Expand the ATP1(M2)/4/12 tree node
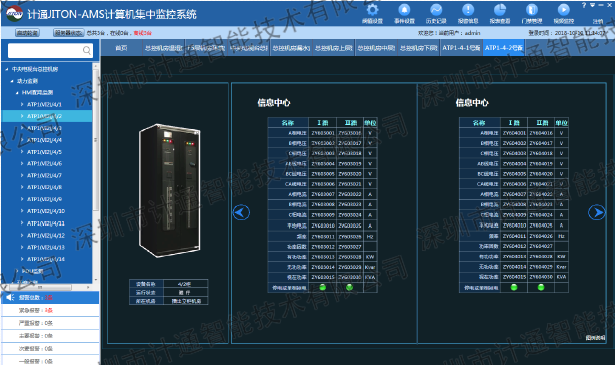This screenshot has width=615, height=365. 22,235
